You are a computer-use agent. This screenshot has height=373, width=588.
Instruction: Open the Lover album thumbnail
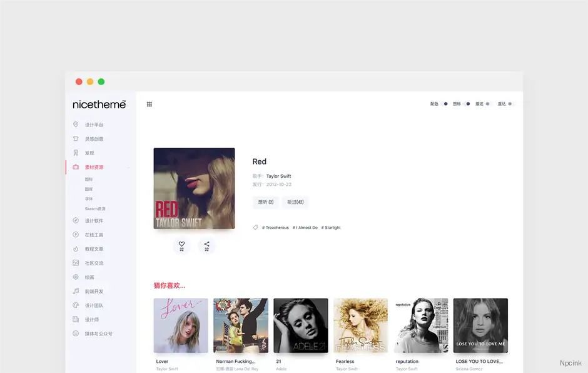[x=181, y=325]
